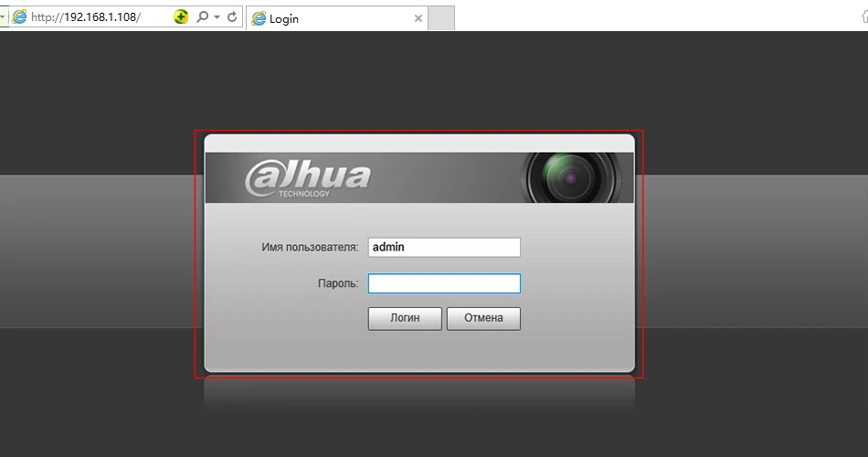Click the IE favicon on the Login tab

pyautogui.click(x=259, y=19)
